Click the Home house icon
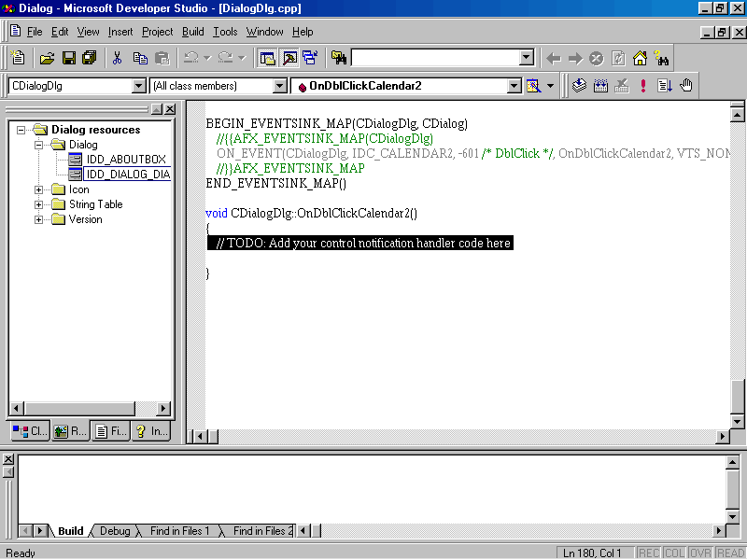This screenshot has height=560, width=747. coord(640,59)
